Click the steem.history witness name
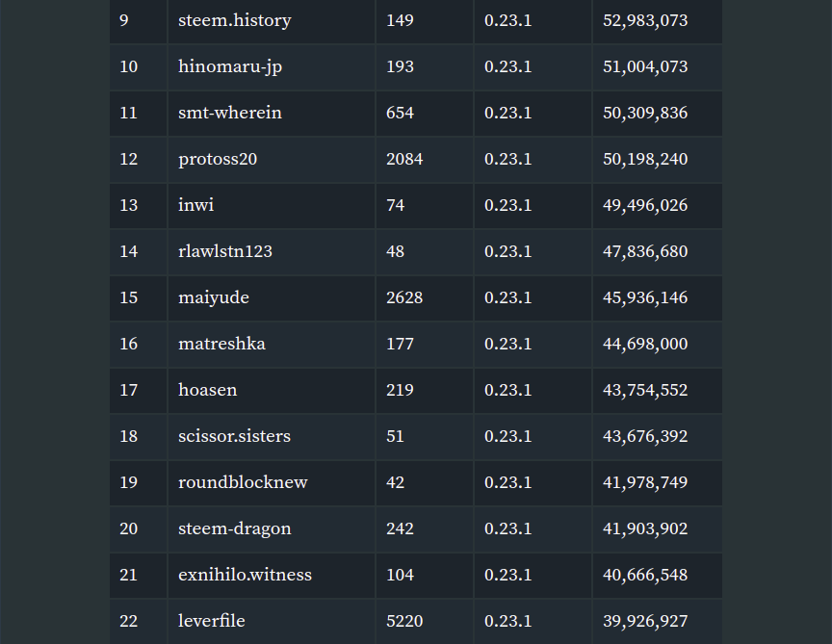832x644 pixels. [x=235, y=20]
